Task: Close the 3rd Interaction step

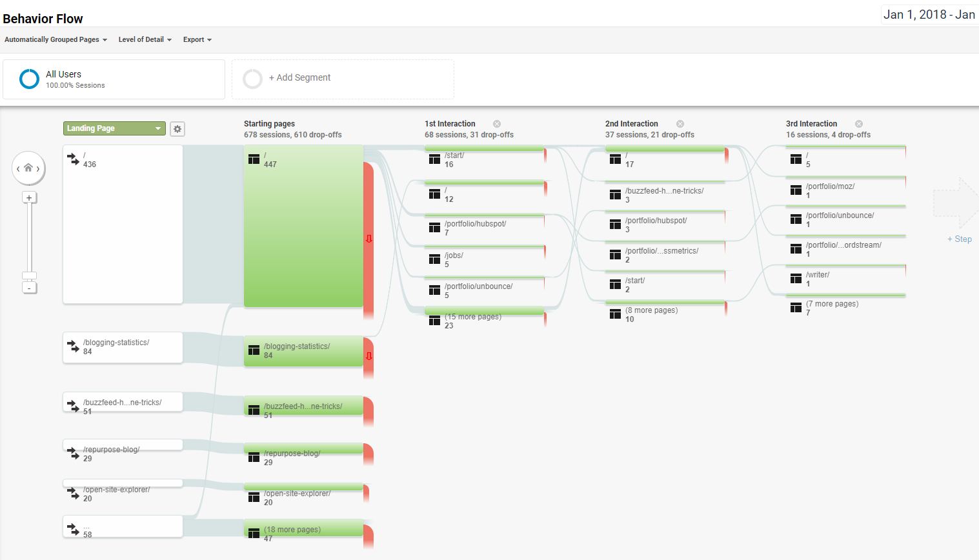Action: pyautogui.click(x=859, y=124)
